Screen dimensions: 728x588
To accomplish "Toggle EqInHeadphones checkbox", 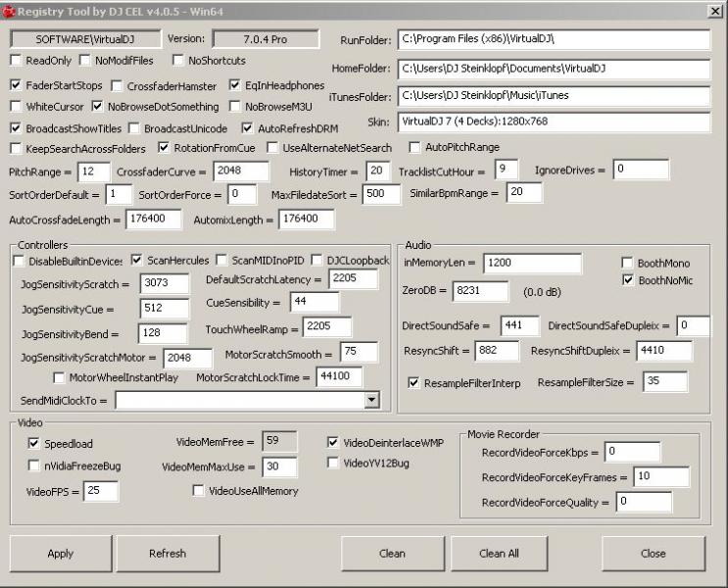I will [x=235, y=85].
